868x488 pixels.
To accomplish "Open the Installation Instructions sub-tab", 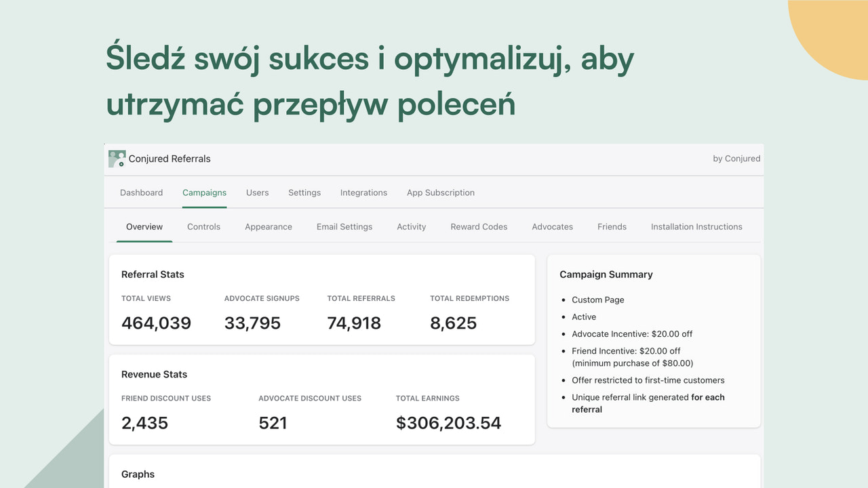I will [x=696, y=226].
